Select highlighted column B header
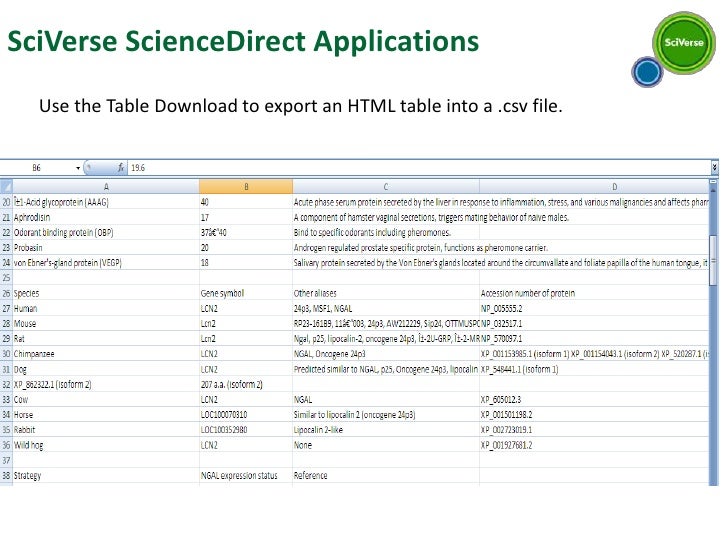The height and width of the screenshot is (546, 728). pyautogui.click(x=246, y=187)
